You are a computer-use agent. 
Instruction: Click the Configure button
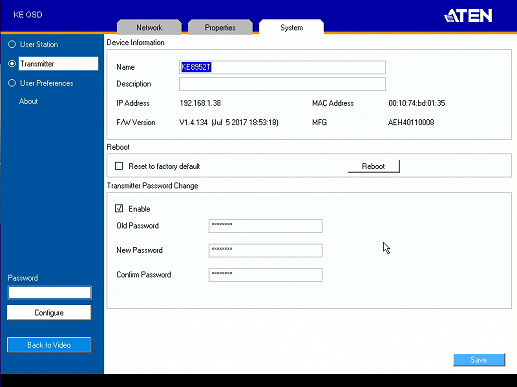point(49,313)
